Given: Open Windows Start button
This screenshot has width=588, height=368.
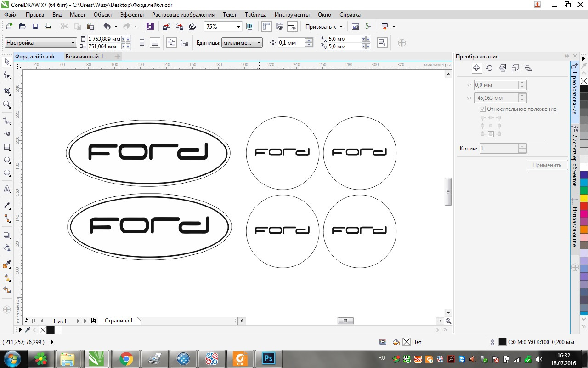Looking at the screenshot, I should pos(11,359).
